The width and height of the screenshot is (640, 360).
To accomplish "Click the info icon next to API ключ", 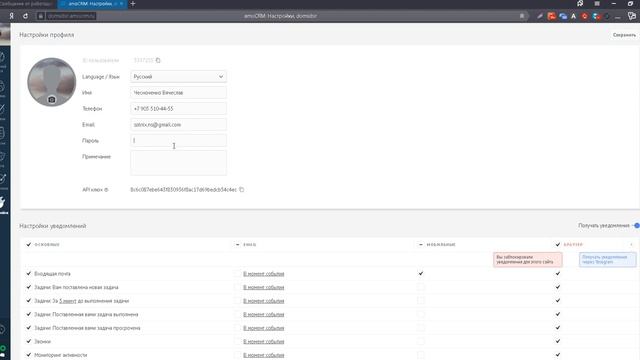I will coord(106,190).
